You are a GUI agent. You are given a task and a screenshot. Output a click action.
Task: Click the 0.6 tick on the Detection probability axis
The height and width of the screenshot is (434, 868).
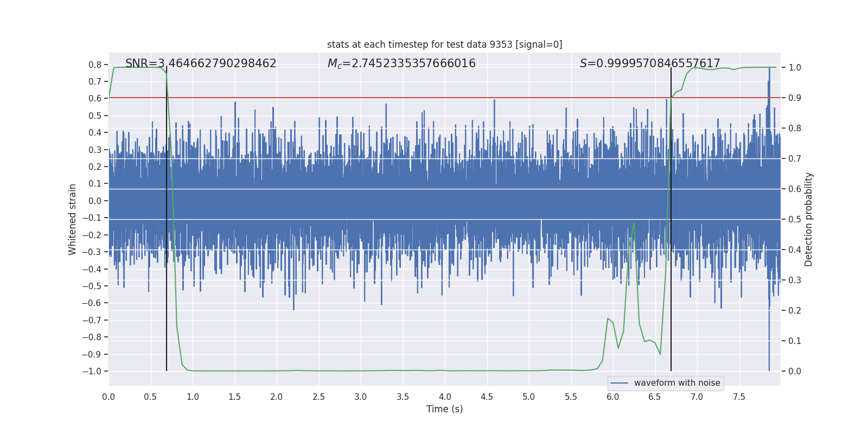[795, 189]
